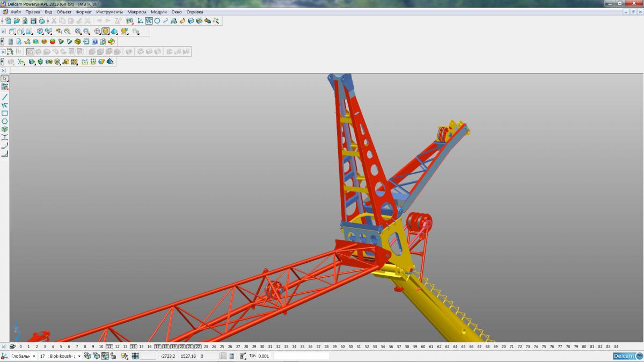Click the status bar calculator icon
Viewport: 644px width, 362px height.
(231, 356)
